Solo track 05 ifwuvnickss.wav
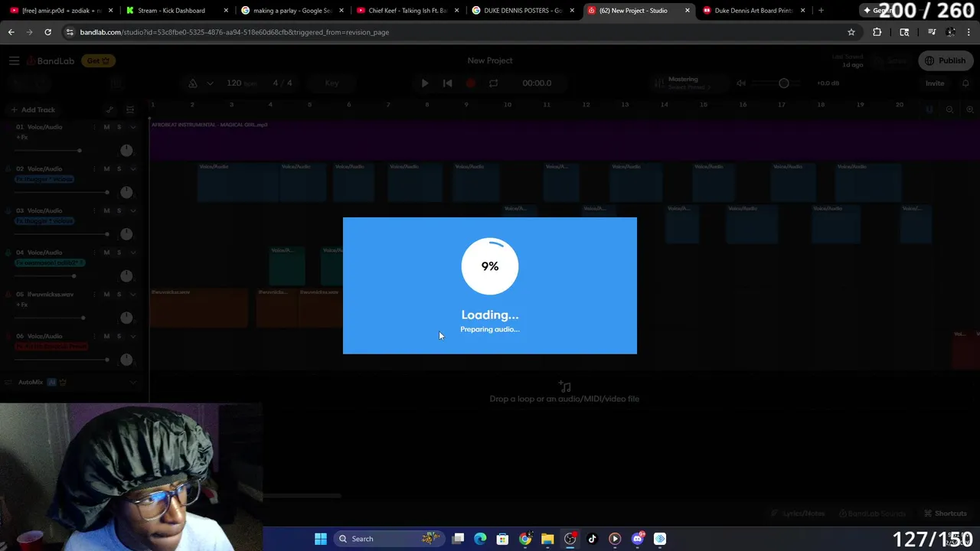The width and height of the screenshot is (980, 551). click(x=119, y=294)
